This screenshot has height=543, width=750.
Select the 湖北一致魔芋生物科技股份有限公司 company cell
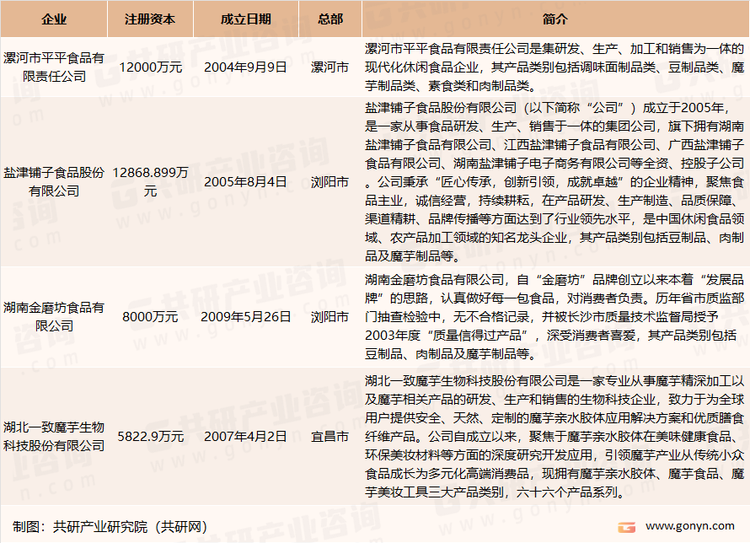(54, 436)
